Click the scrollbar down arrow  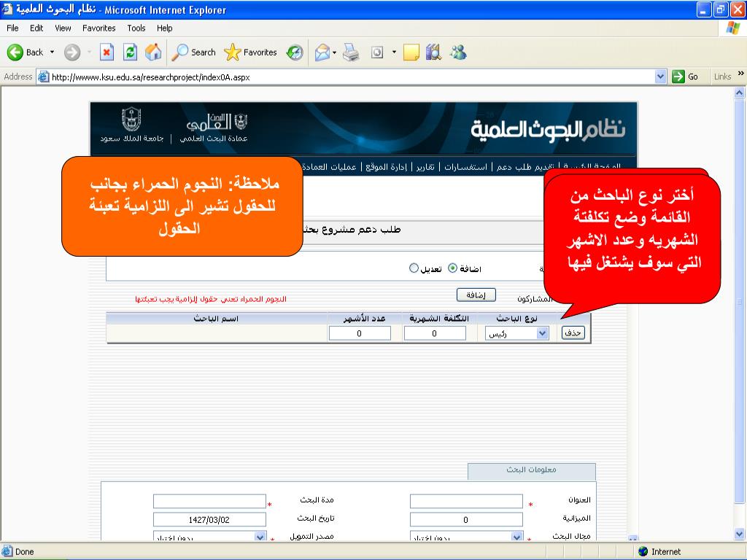click(740, 533)
